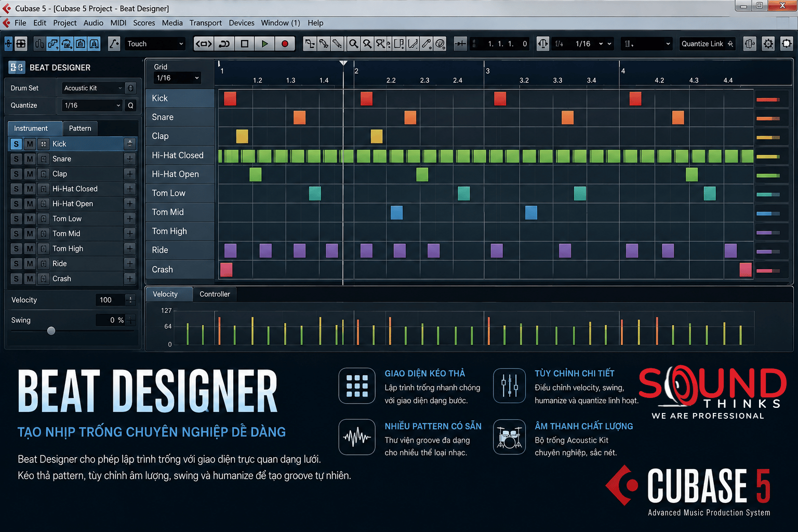Stop playback with the square Stop button
The height and width of the screenshot is (532, 798).
click(x=244, y=44)
